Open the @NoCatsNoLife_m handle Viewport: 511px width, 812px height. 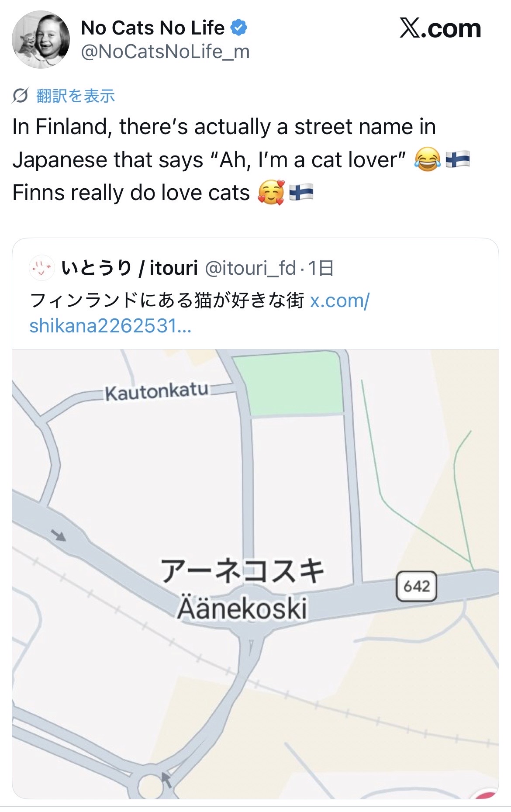click(x=165, y=52)
